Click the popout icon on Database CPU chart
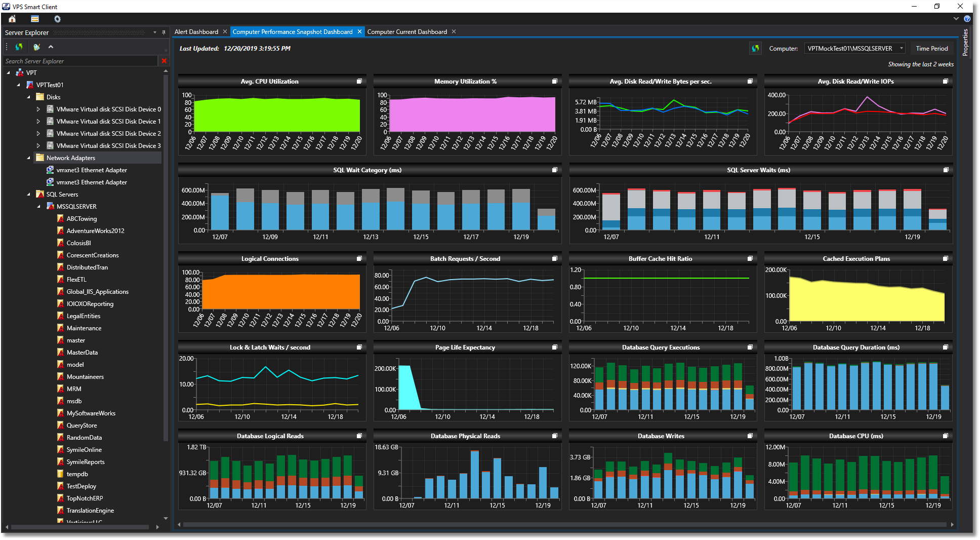Viewport: 980px width, 540px height. [x=945, y=436]
